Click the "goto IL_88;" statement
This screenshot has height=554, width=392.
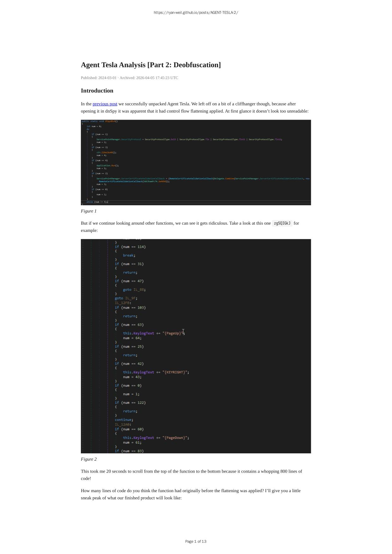click(x=134, y=290)
